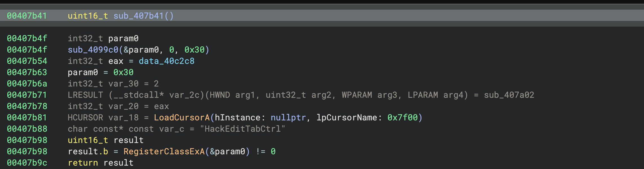Select the sub_407b41 function name header

click(138, 16)
